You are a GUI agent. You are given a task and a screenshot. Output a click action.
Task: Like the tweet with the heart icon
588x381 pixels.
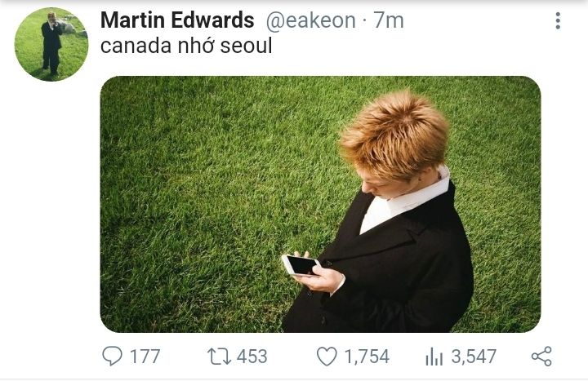tap(327, 357)
